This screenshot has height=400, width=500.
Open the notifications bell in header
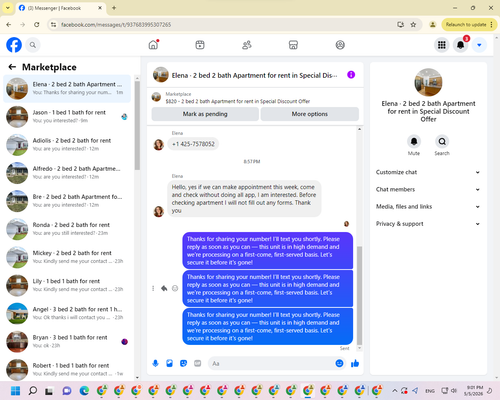(x=460, y=45)
